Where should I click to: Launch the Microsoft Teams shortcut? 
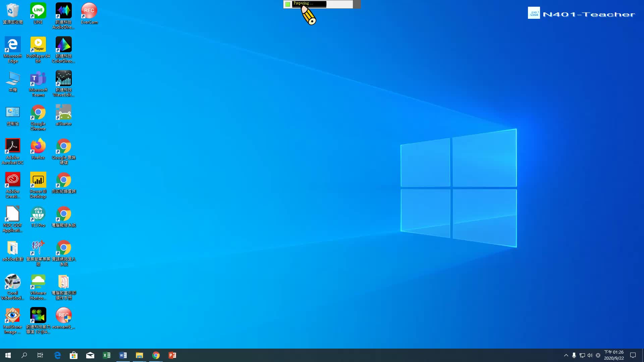click(38, 83)
